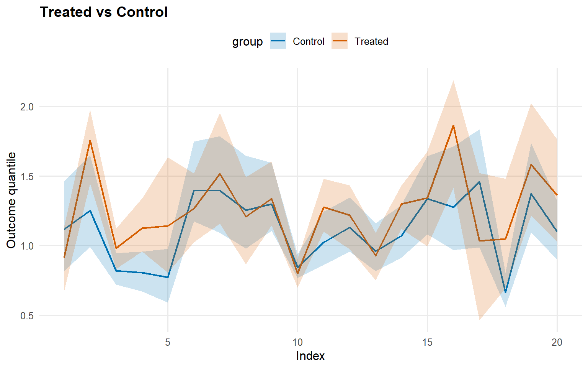Click the Treated line's peak at index 2
The height and width of the screenshot is (368, 588).
tap(90, 141)
